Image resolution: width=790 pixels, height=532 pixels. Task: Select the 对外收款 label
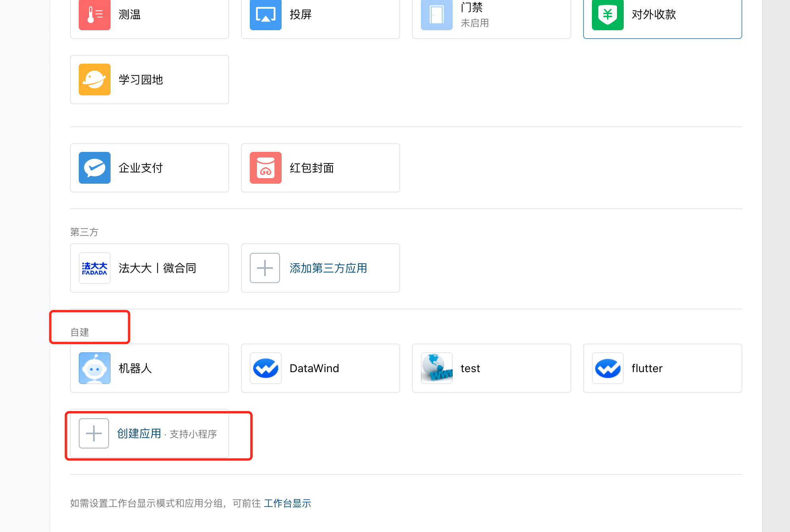tap(654, 15)
